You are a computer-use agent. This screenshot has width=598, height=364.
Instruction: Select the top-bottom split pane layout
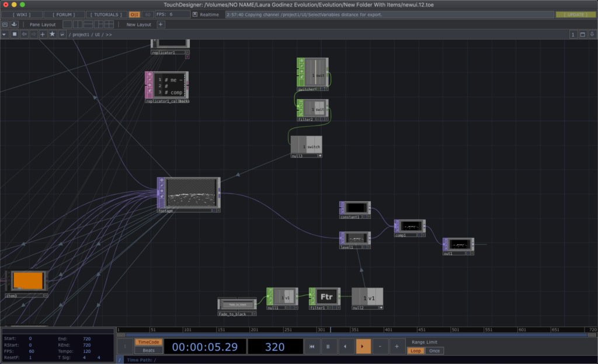click(x=88, y=24)
